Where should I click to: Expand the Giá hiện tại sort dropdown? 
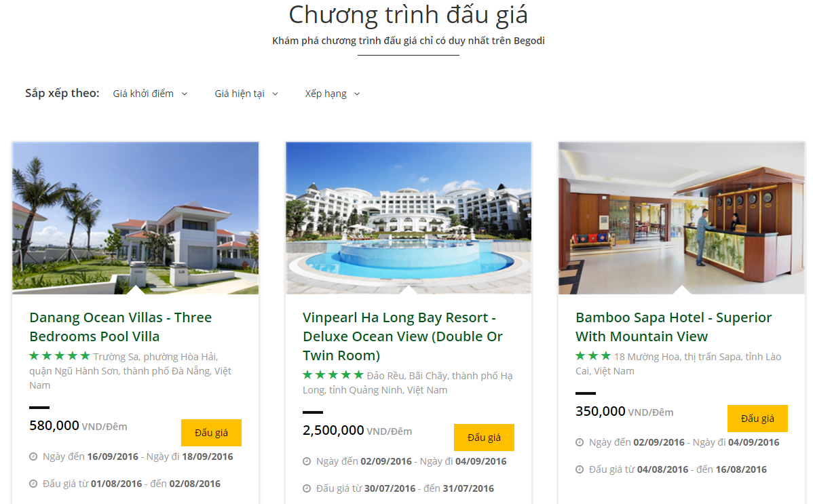point(247,94)
